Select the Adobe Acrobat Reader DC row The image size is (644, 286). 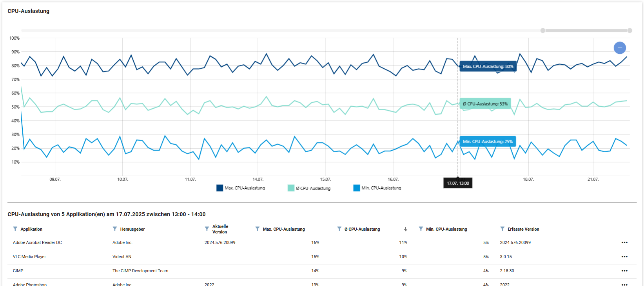pos(37,242)
